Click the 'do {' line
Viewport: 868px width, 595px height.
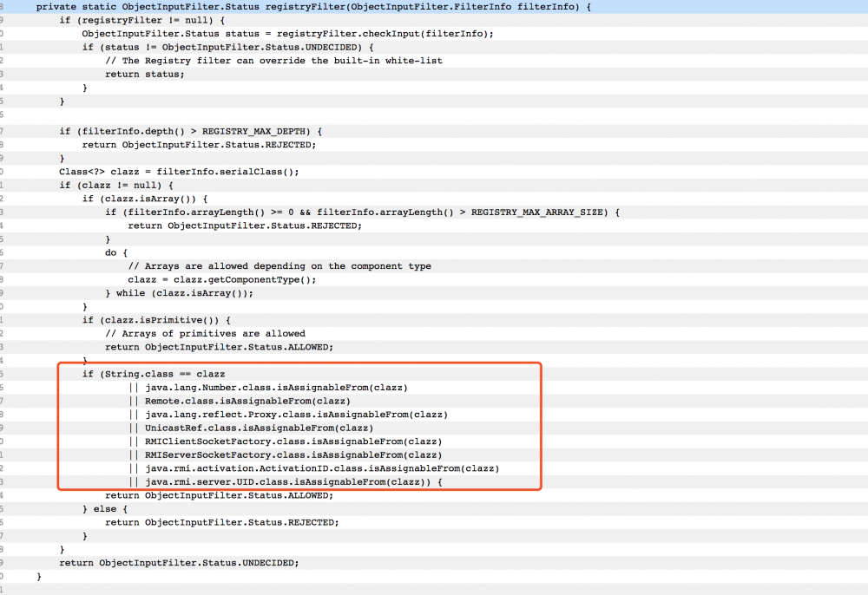(x=116, y=252)
